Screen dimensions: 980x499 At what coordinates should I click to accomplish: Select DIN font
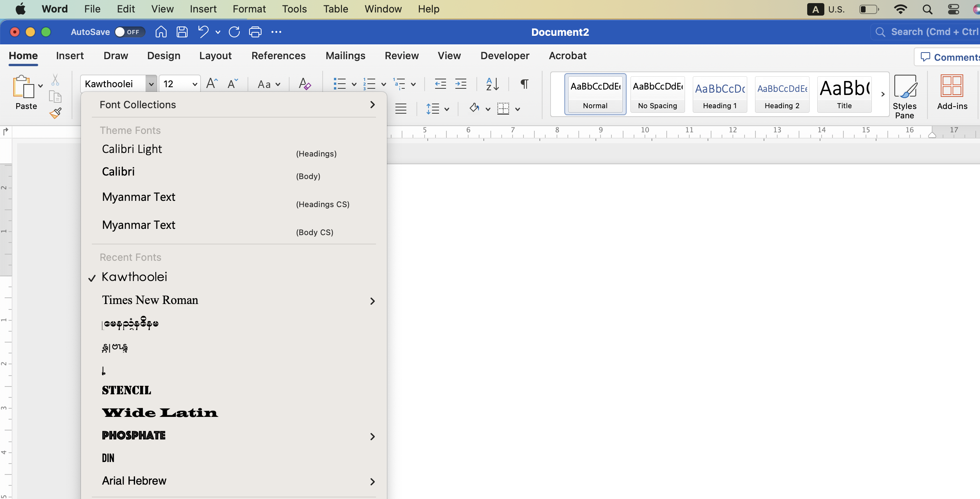(234, 458)
